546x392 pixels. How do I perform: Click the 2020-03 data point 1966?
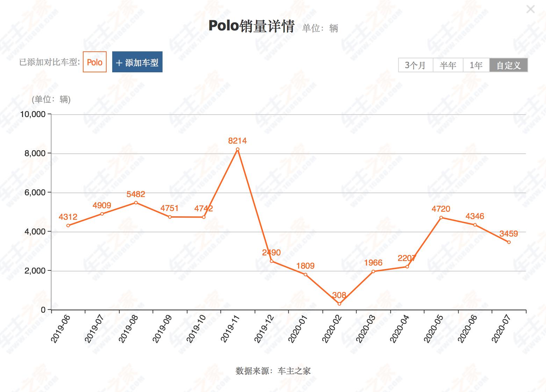click(373, 271)
